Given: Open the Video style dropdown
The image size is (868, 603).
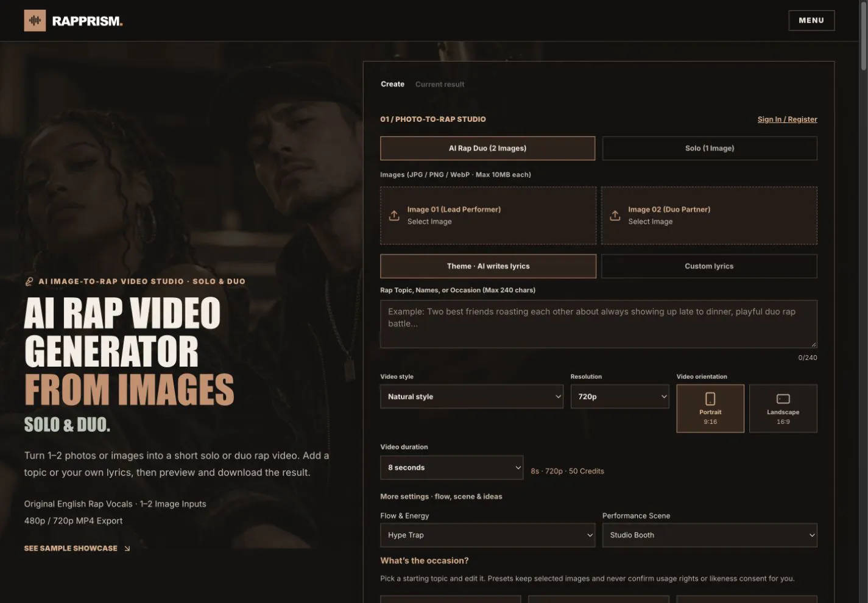Looking at the screenshot, I should (471, 397).
